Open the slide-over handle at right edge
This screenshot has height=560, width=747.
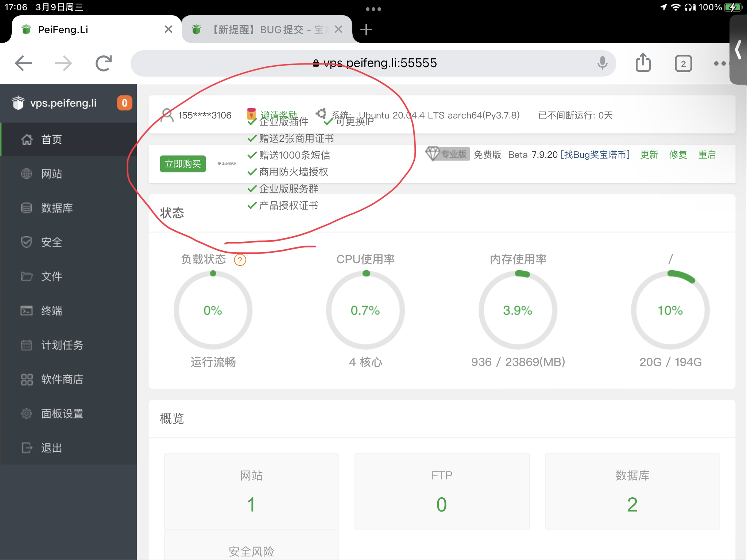tap(738, 50)
